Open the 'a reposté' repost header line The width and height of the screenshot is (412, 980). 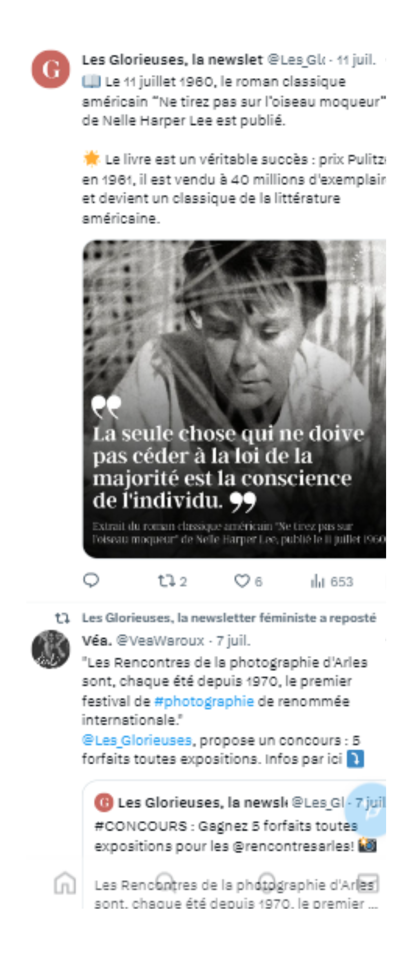tap(229, 618)
